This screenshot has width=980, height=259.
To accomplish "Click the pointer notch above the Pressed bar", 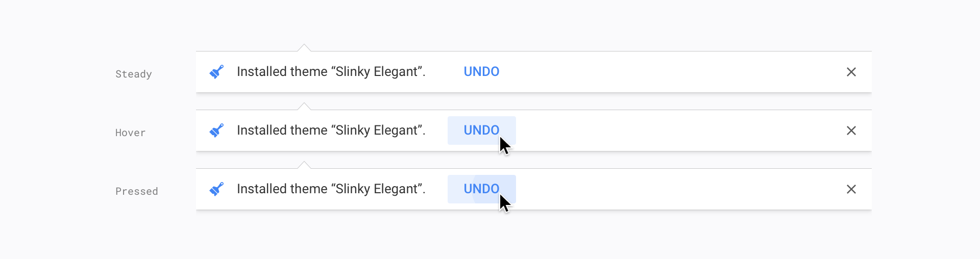I will [x=304, y=166].
